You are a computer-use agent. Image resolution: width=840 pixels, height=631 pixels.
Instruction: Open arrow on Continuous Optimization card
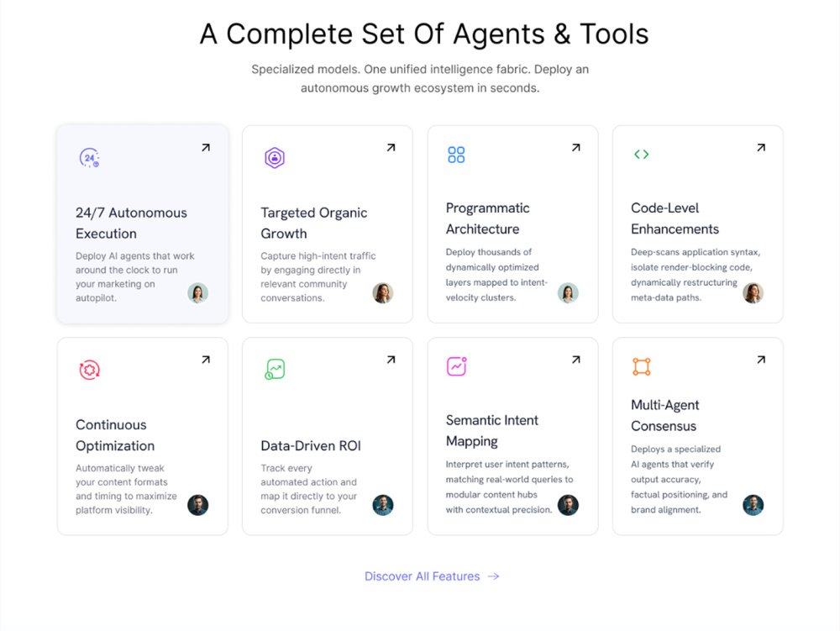pos(206,360)
